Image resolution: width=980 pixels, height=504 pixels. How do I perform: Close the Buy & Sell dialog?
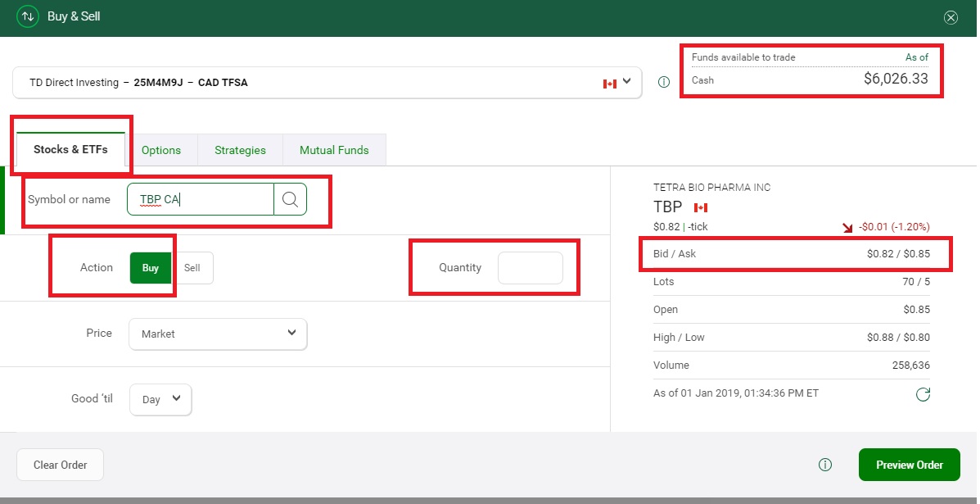click(951, 17)
